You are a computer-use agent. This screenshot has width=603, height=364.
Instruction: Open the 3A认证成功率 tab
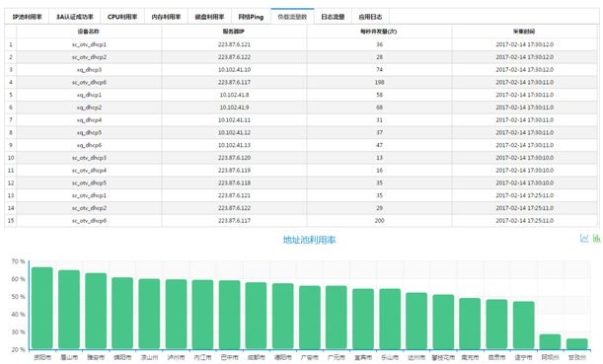75,17
